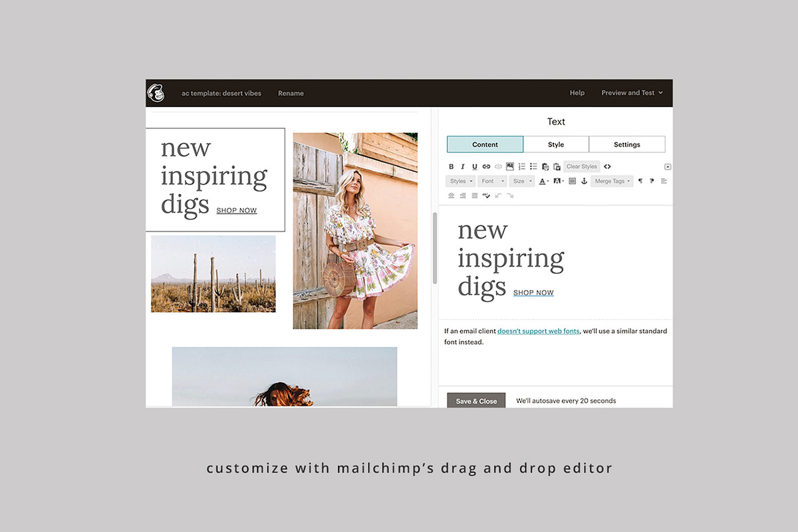Viewport: 798px width, 532px height.
Task: Center align the text
Action: 452,196
